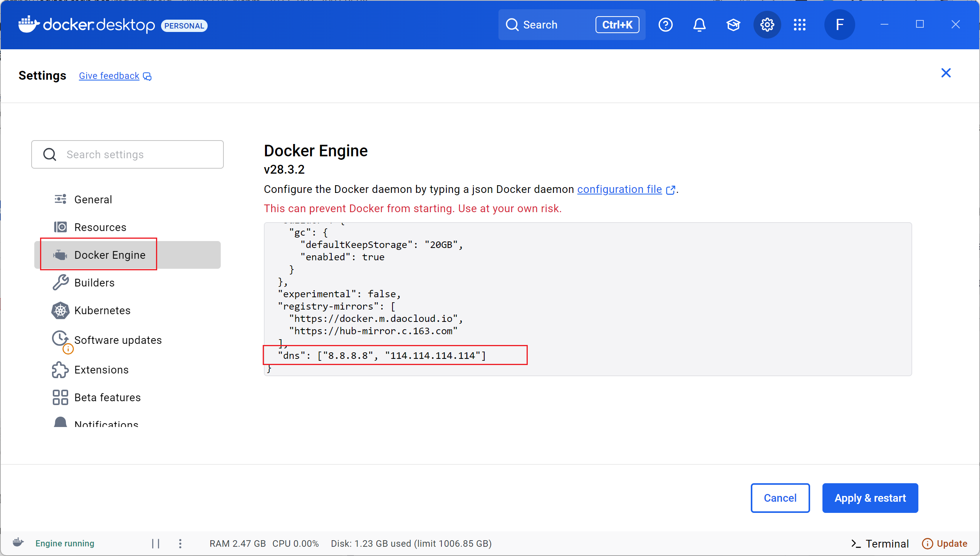Open the Builders settings section

pos(127,283)
